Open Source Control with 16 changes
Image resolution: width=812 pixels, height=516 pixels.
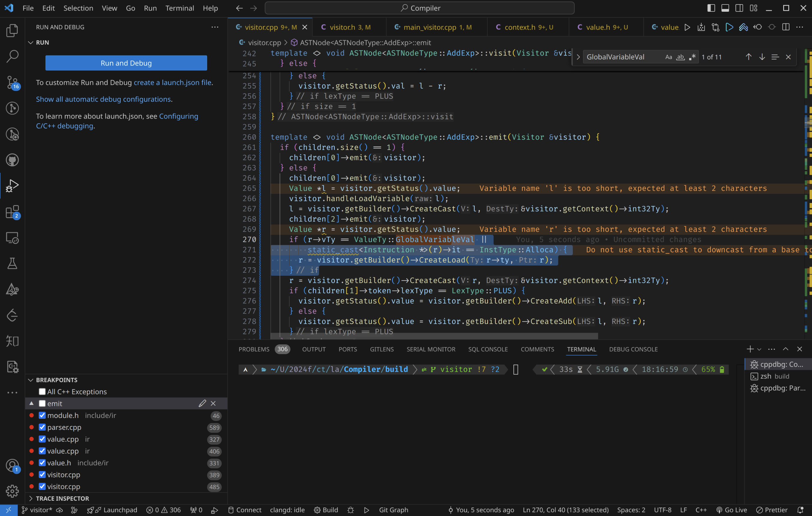12,82
